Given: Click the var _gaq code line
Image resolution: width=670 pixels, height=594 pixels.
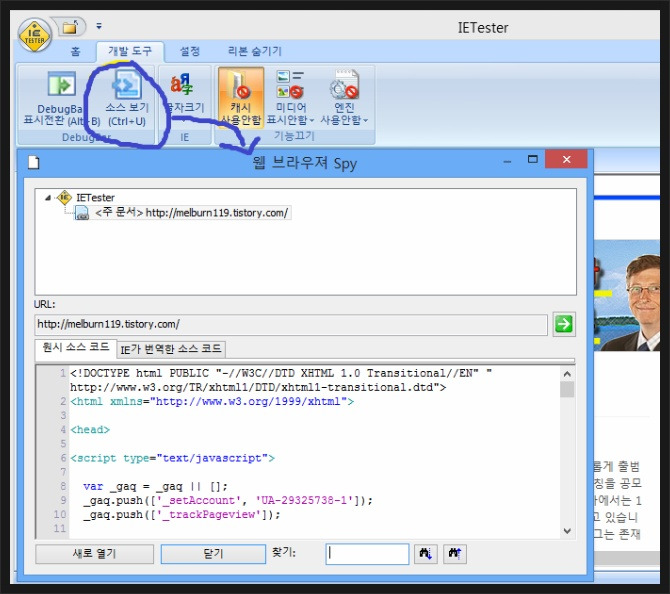Looking at the screenshot, I should coord(156,486).
